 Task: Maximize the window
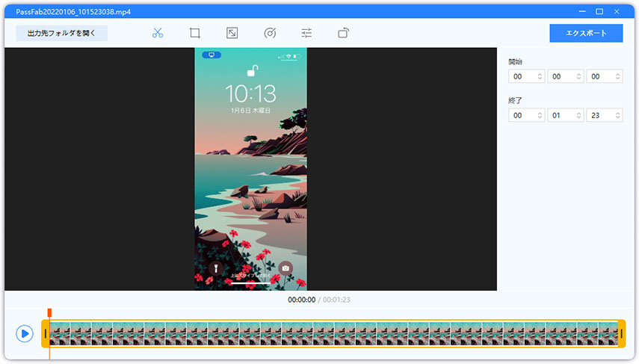coord(599,11)
